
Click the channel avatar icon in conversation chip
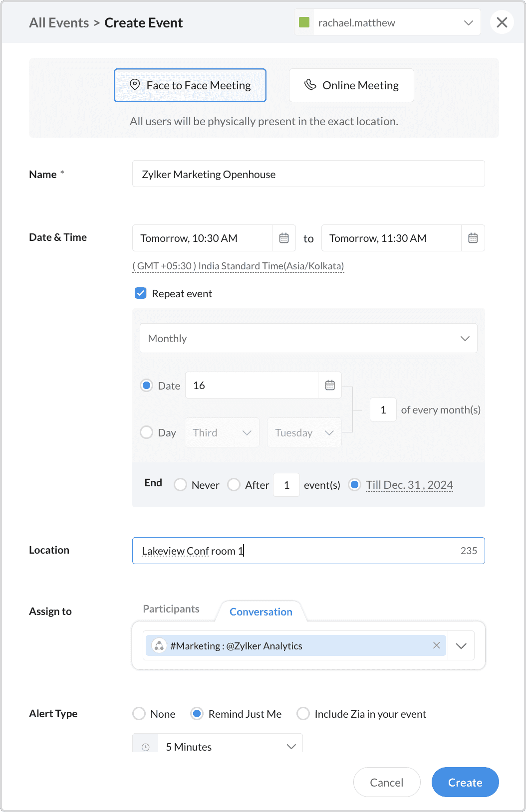(159, 646)
